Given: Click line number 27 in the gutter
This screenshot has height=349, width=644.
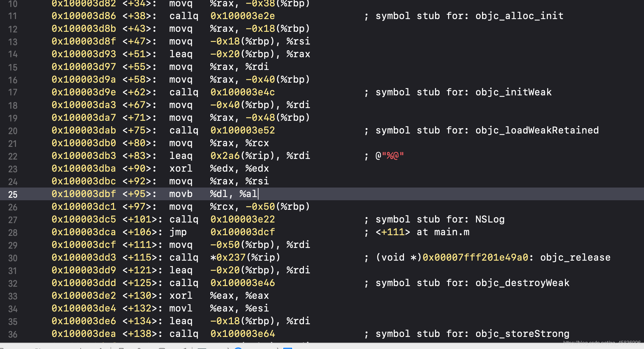Looking at the screenshot, I should (13, 220).
